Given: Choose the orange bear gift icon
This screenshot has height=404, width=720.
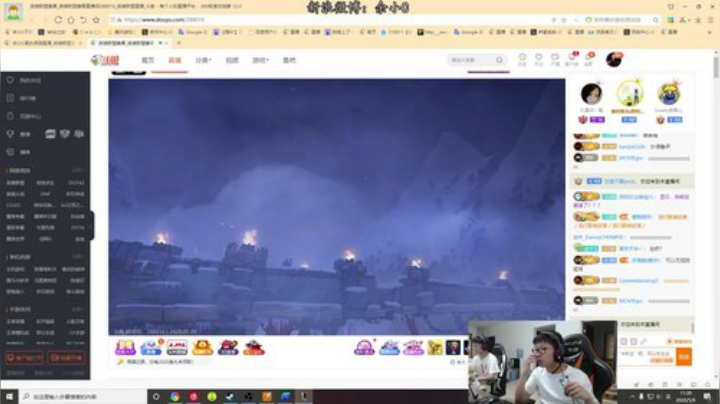Looking at the screenshot, I should click(202, 348).
